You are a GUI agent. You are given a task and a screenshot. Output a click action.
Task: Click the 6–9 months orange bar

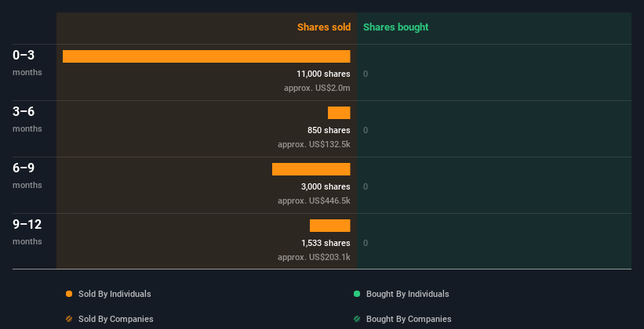pos(311,169)
